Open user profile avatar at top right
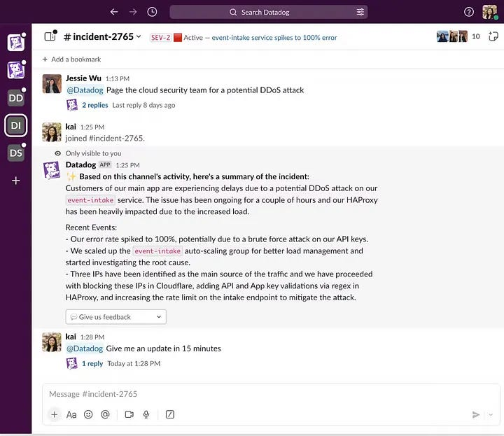 click(489, 12)
